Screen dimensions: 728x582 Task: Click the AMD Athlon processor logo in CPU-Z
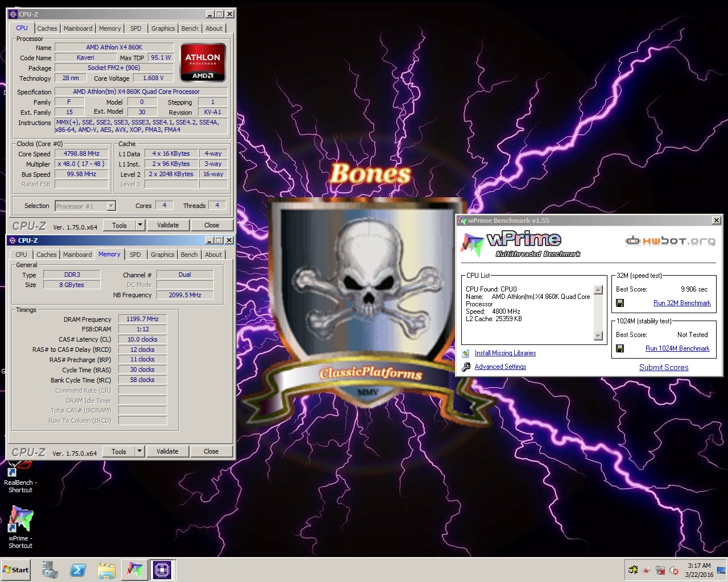click(x=203, y=62)
